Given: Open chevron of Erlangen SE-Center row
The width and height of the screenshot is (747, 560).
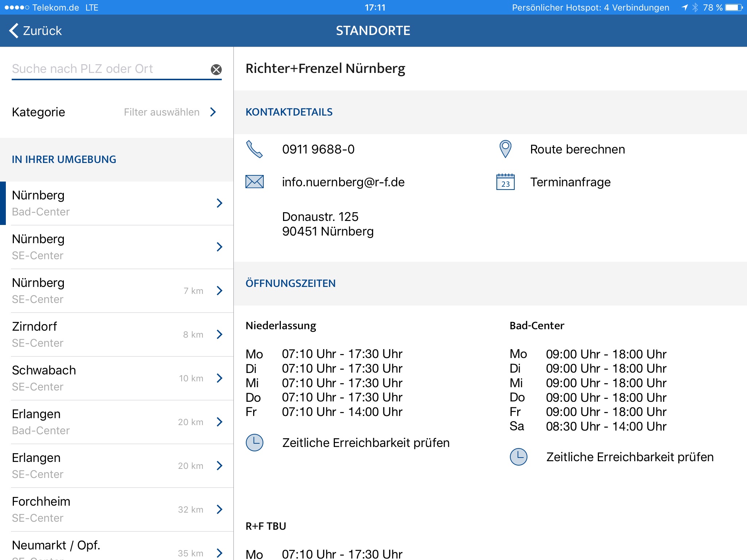Looking at the screenshot, I should click(219, 466).
